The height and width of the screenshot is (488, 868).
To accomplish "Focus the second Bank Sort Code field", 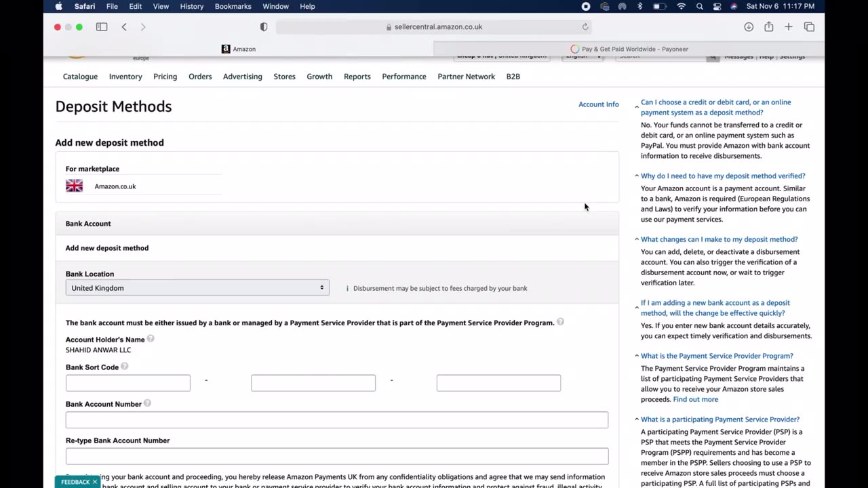I will tap(313, 383).
